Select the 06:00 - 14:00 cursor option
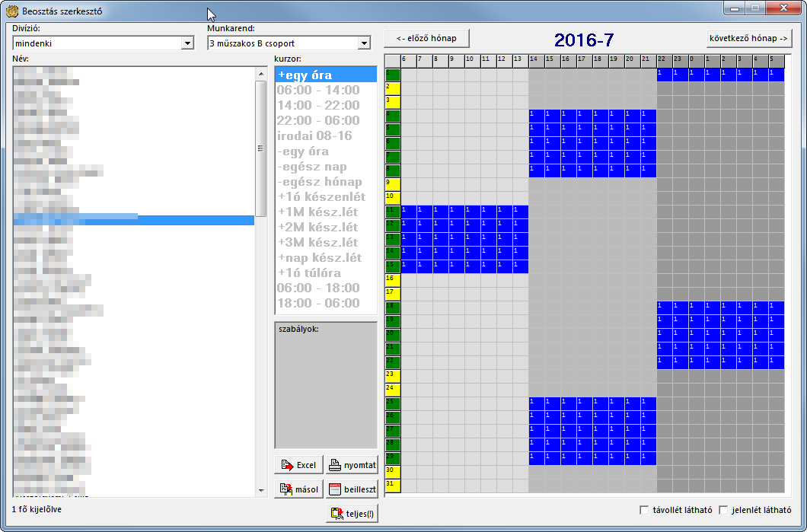Screen dimensions: 807x532 (318, 90)
